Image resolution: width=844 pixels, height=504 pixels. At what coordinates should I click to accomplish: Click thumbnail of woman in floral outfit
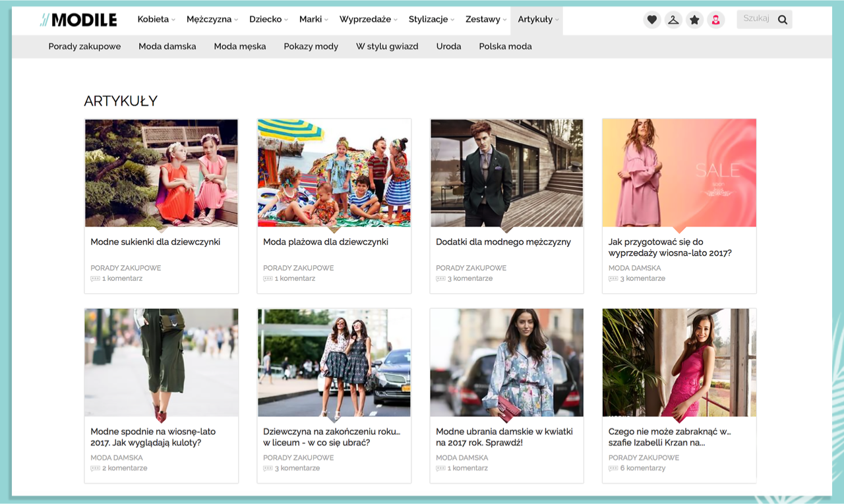pos(506,362)
